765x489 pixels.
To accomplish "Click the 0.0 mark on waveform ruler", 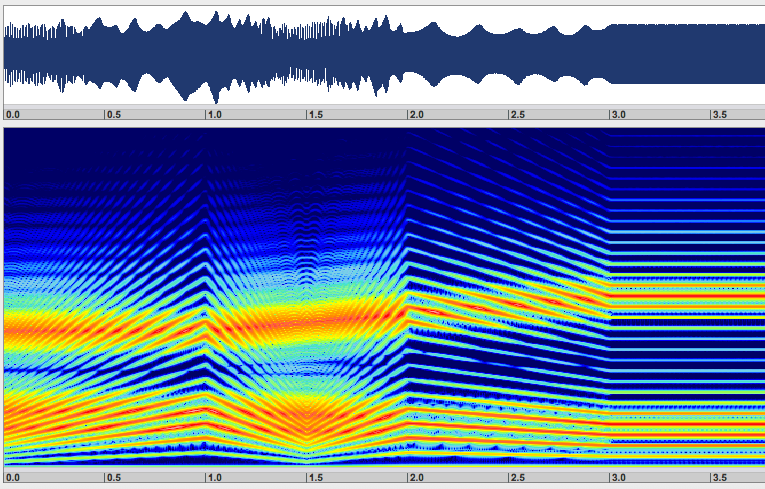I will point(12,115).
